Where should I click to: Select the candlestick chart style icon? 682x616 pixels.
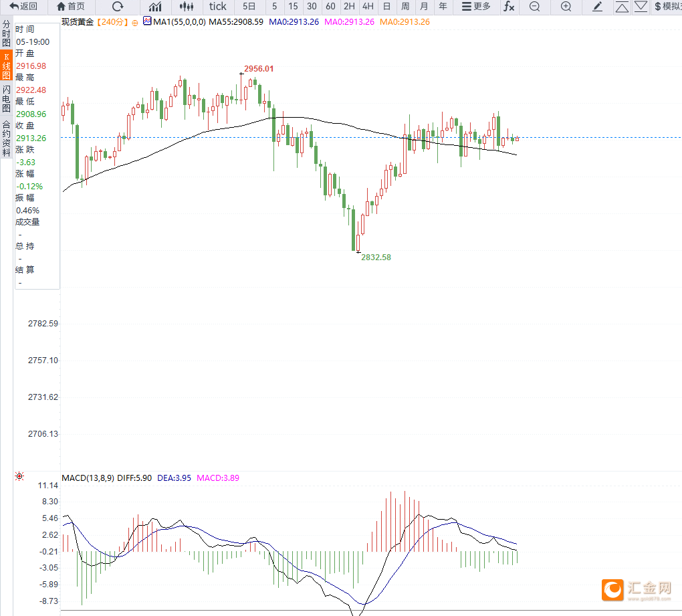pyautogui.click(x=187, y=6)
